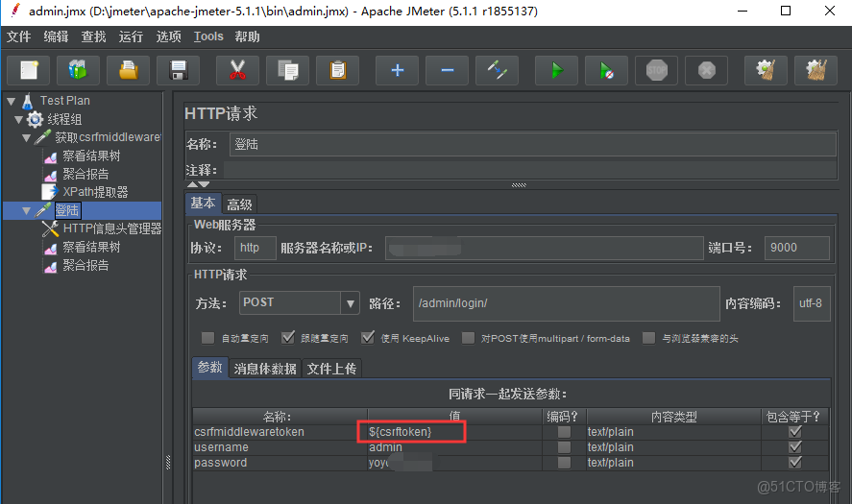Select the 线程组 gear icon
852x504 pixels.
point(35,119)
